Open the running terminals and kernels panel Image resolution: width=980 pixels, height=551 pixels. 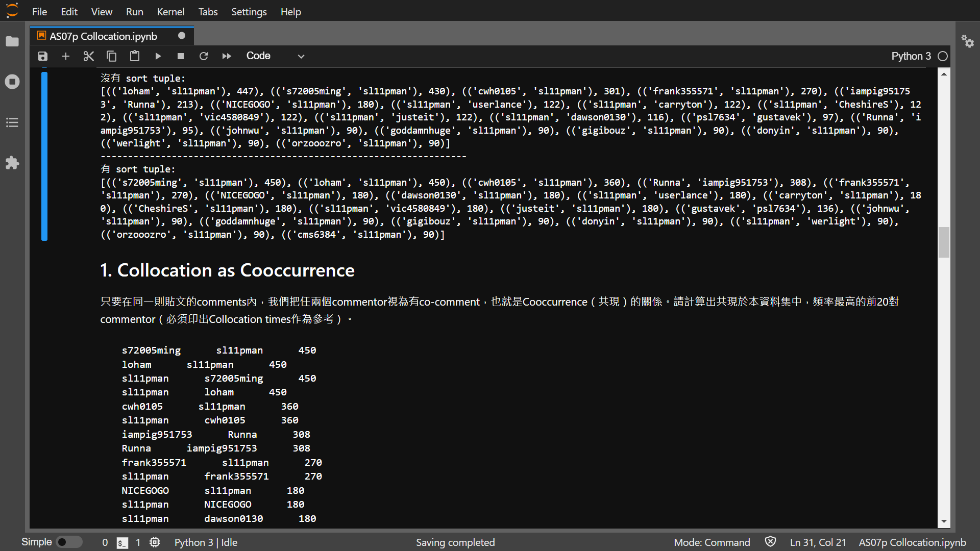12,82
